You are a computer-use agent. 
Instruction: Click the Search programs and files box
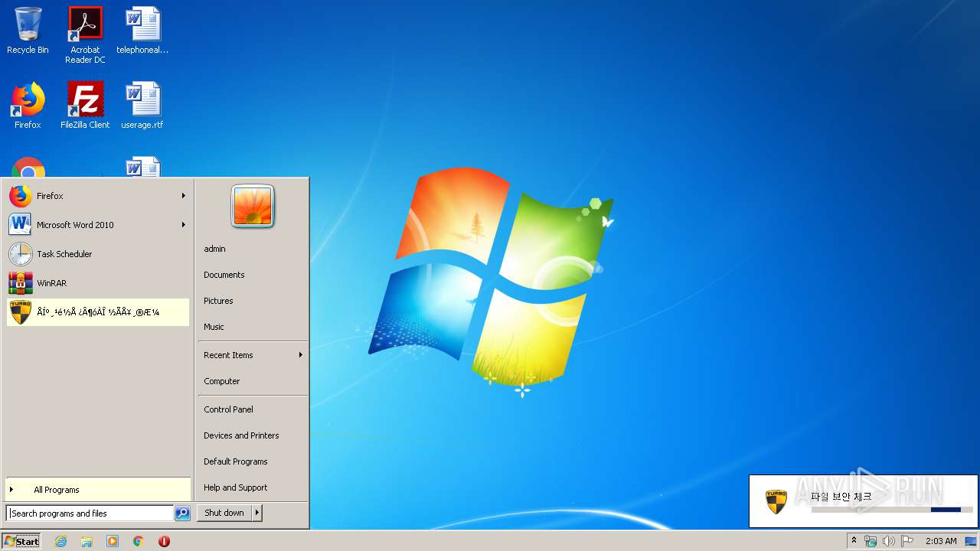pyautogui.click(x=90, y=514)
